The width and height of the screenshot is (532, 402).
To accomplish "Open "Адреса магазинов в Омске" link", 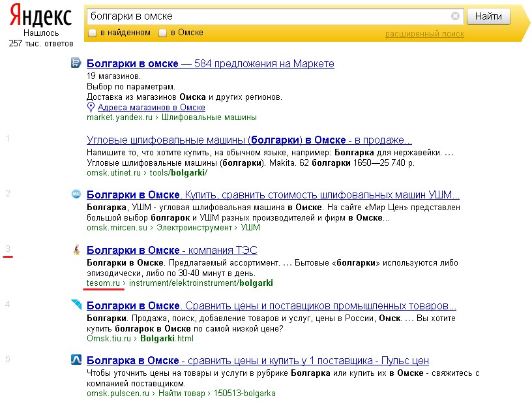I will point(151,108).
